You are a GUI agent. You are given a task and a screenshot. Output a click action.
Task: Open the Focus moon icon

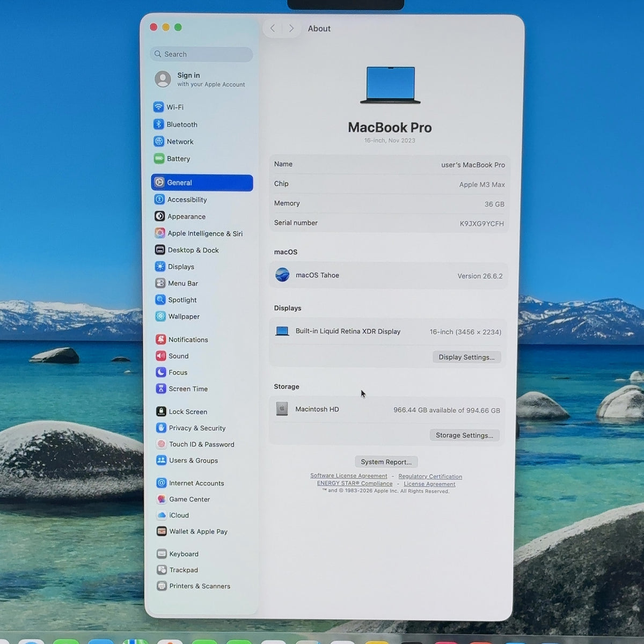click(x=160, y=372)
